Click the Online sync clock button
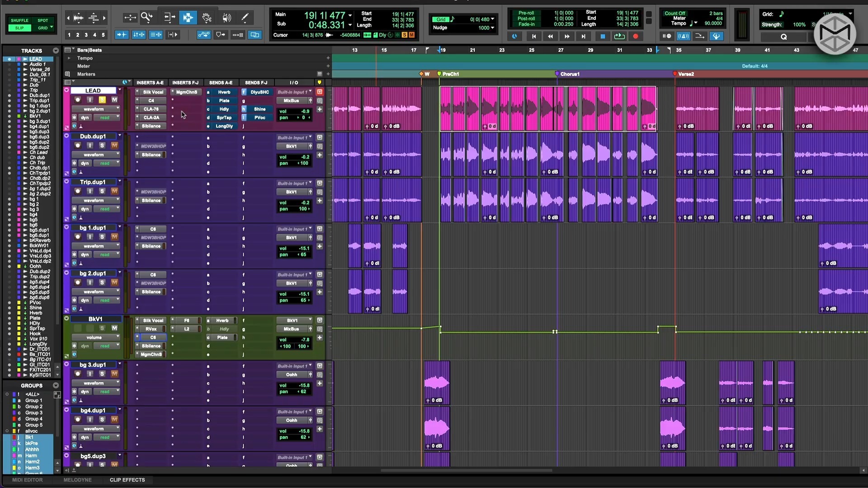Image resolution: width=868 pixels, height=488 pixels. point(514,36)
